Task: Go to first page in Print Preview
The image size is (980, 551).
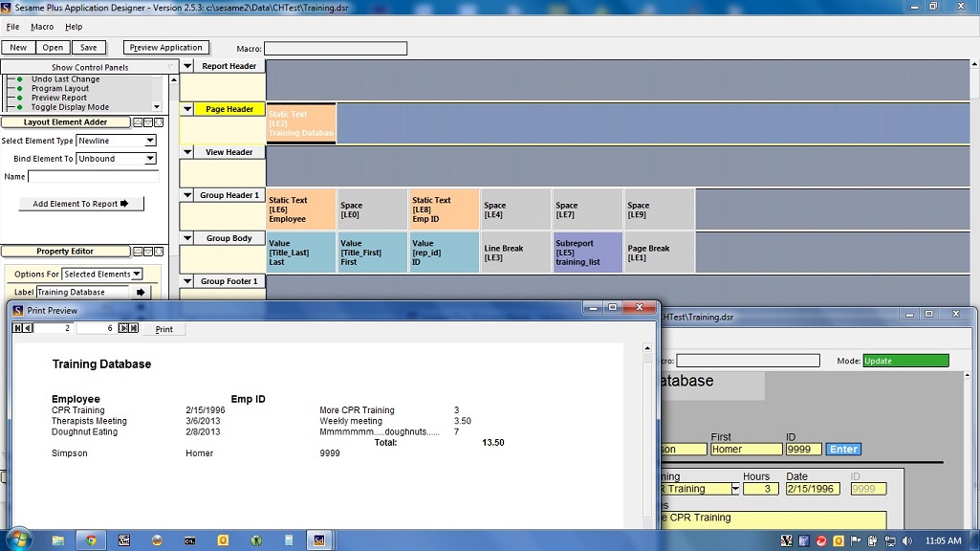Action: pos(17,328)
